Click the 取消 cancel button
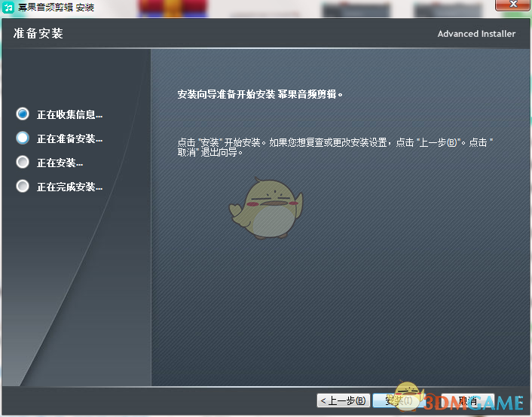This screenshot has height=417, width=532. pyautogui.click(x=468, y=400)
